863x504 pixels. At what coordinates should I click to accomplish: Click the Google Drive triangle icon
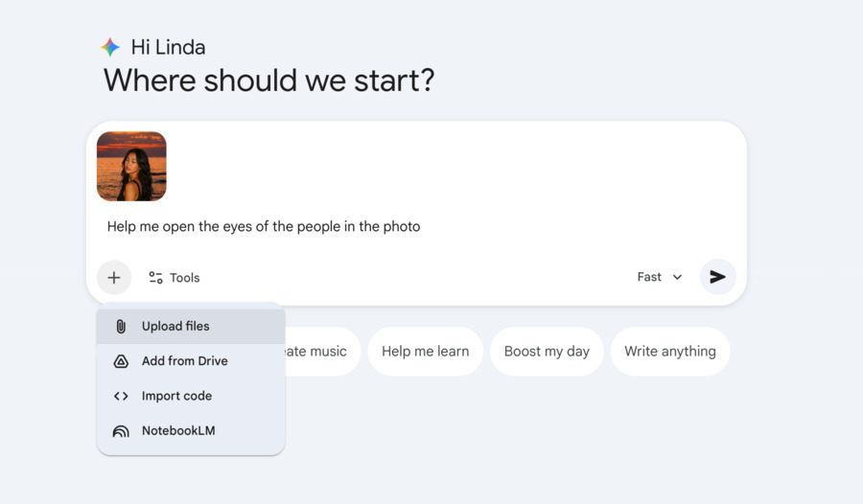121,361
